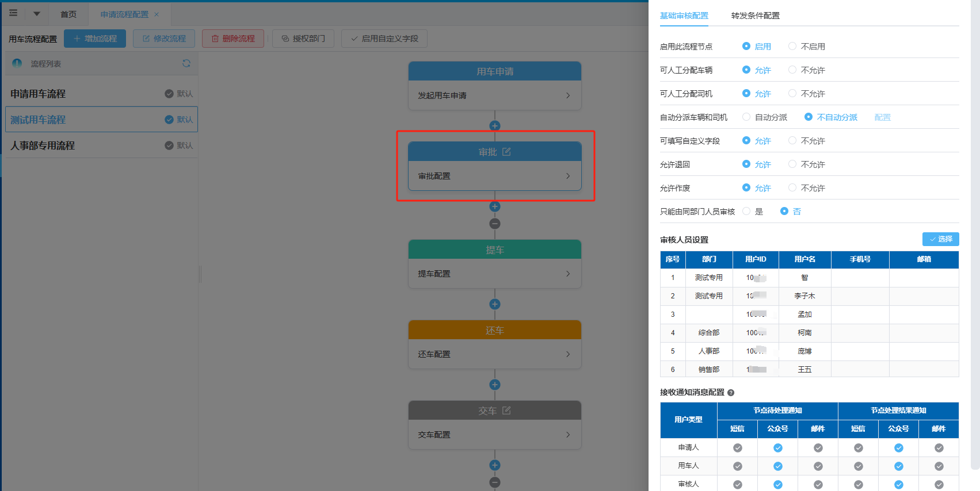Click the minus icon above the 提车 node

(x=495, y=224)
